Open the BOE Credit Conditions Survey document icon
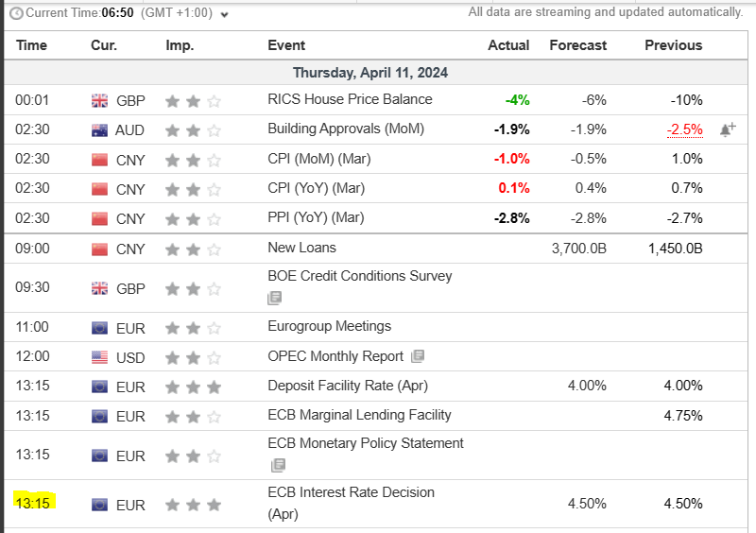The height and width of the screenshot is (533, 756). [275, 298]
